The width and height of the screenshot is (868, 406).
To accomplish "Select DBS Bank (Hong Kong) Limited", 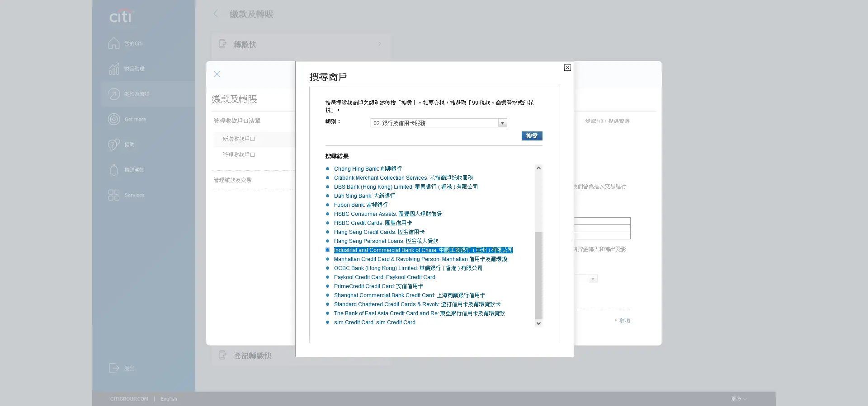I will (x=406, y=187).
